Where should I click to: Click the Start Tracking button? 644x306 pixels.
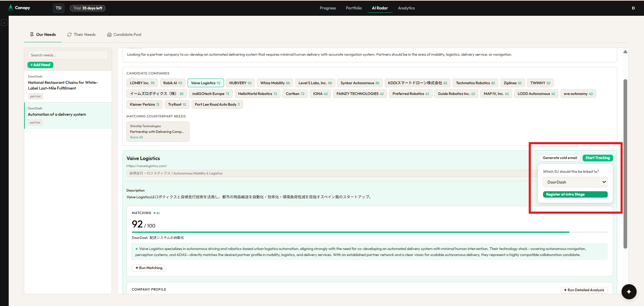click(598, 158)
